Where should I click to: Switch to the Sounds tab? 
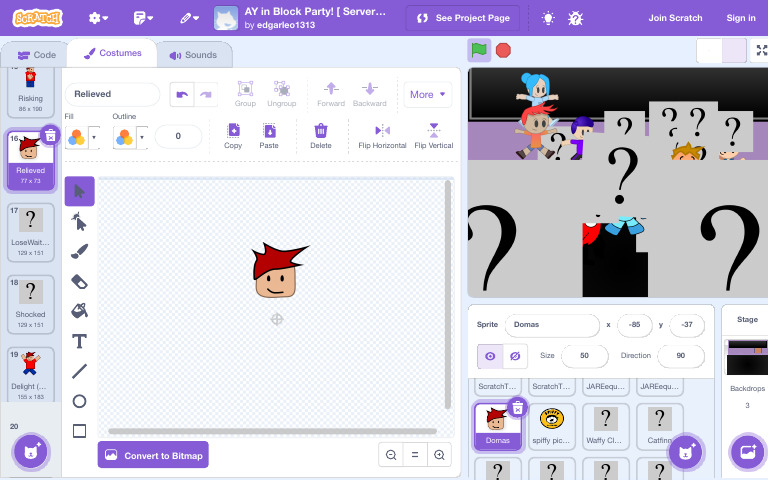(193, 55)
